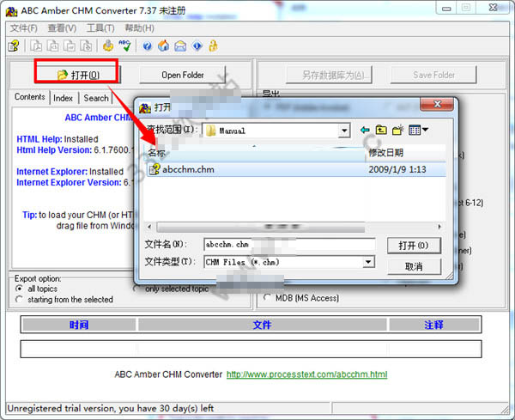This screenshot has width=515, height=420.
Task: Open the 查看(V) menu
Action: click(x=62, y=28)
